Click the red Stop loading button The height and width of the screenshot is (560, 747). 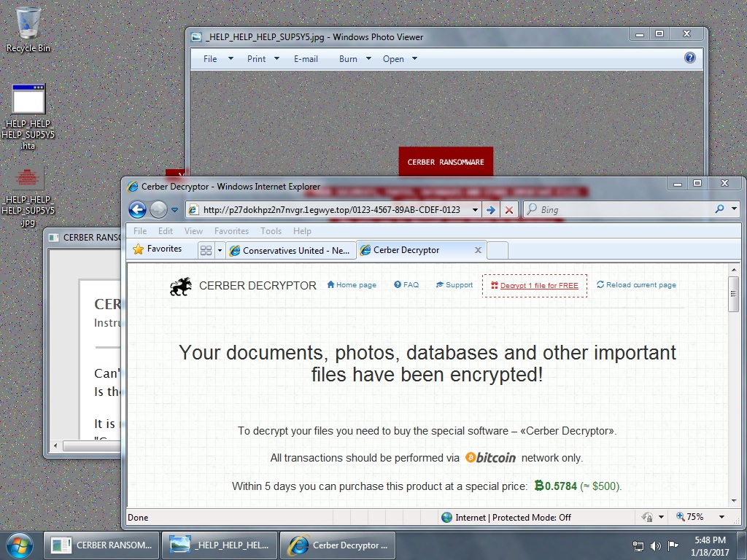point(508,210)
